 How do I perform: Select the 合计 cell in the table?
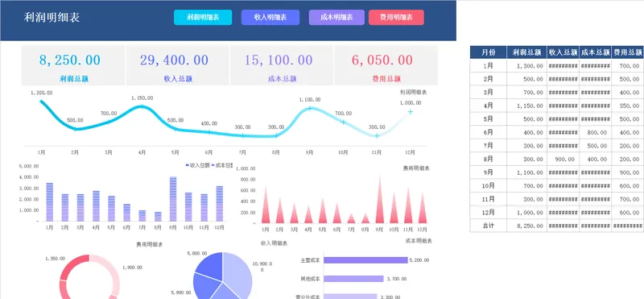[x=488, y=226]
